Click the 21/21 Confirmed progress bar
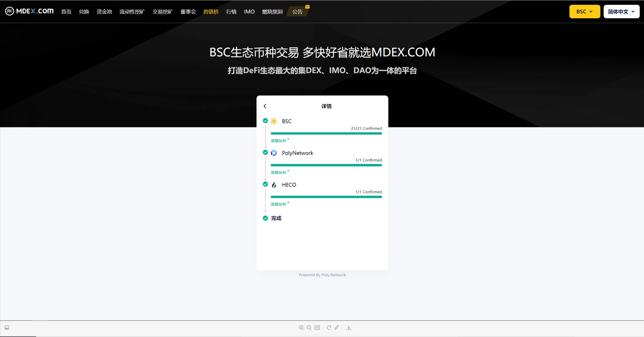 (x=326, y=133)
